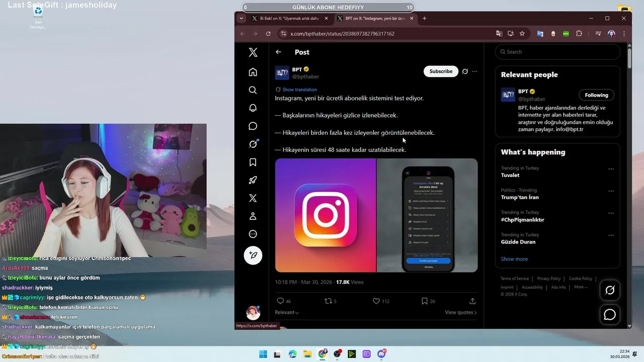The image size is (644, 362).
Task: Click Grok explain icon beside Subscribe
Action: [x=465, y=71]
